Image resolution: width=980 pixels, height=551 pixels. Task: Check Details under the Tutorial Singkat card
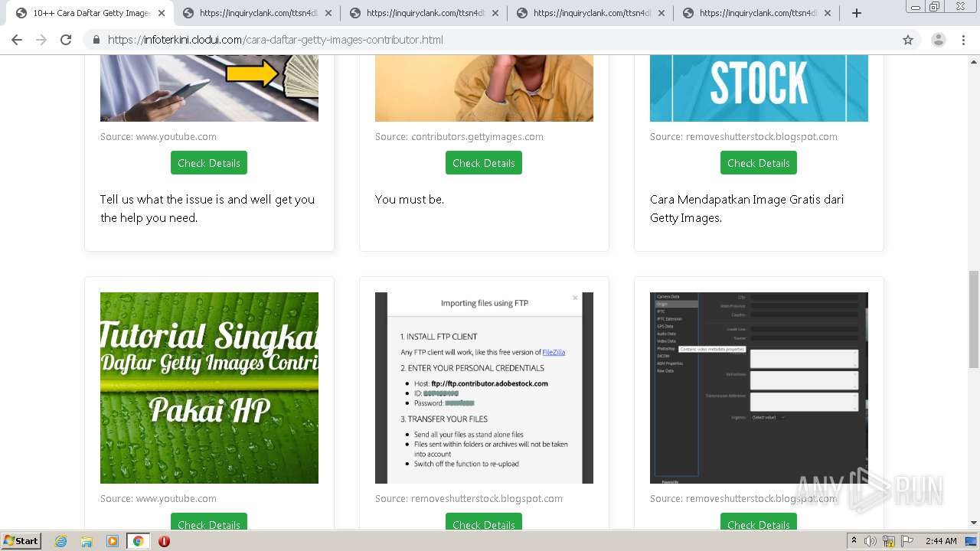(209, 521)
